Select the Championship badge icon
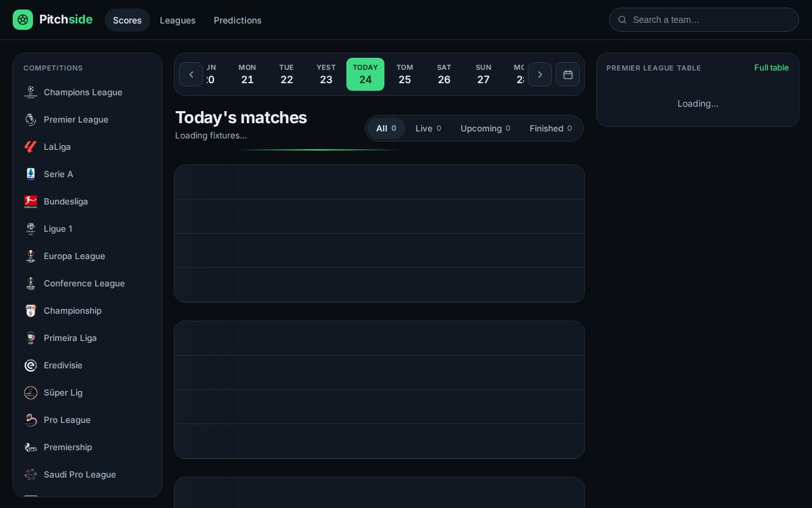This screenshot has height=508, width=812. pos(30,311)
